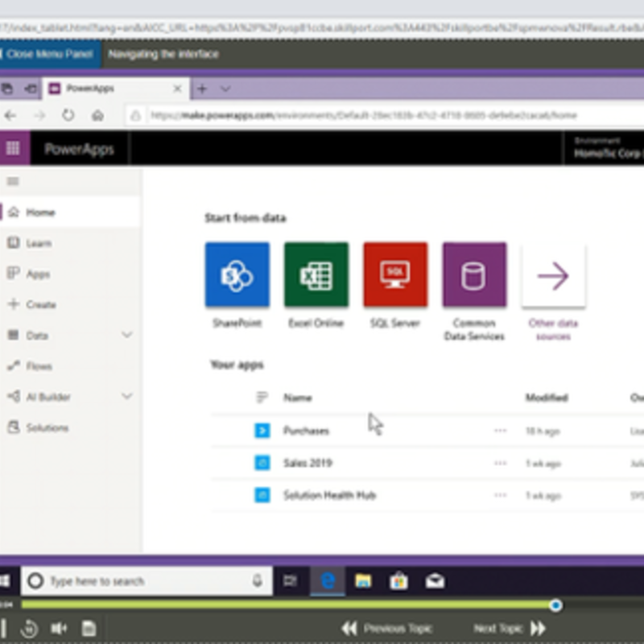Screen dimensions: 644x644
Task: Open more options for Solution Health Hub
Action: click(500, 495)
